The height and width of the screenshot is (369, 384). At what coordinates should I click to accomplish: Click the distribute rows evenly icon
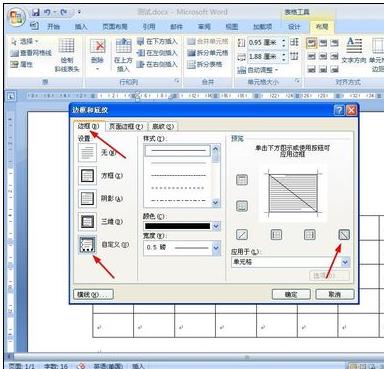(x=294, y=42)
